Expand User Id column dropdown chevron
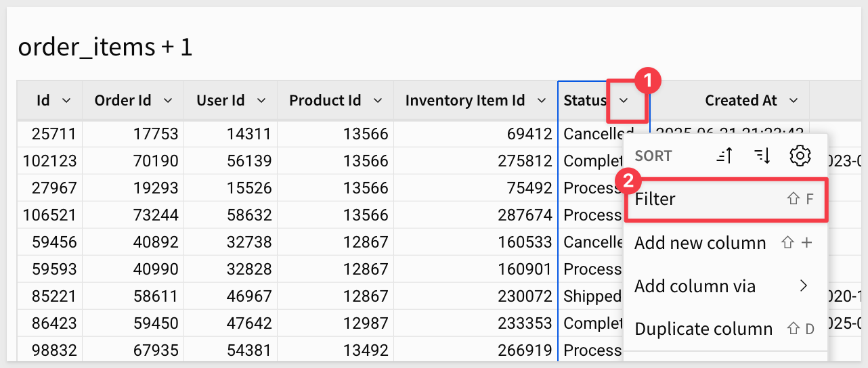 [261, 101]
